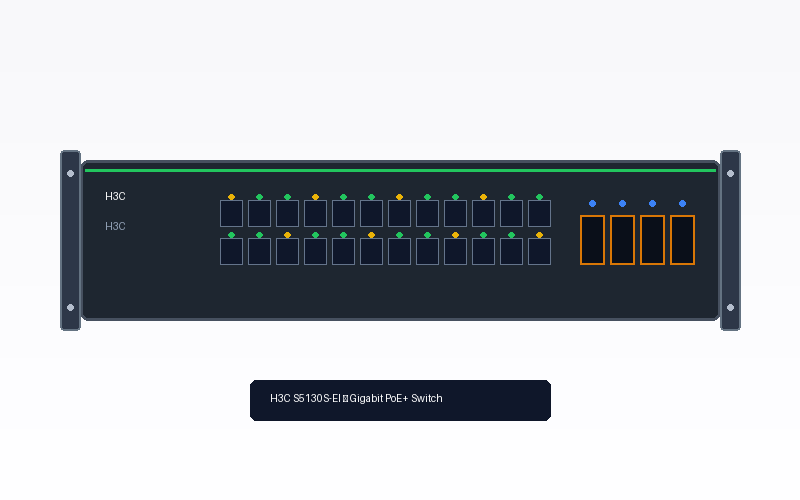Screen dimensions: 800x500
Task: Select the eighth Ethernet port in the bottom row
Action: [x=428, y=252]
